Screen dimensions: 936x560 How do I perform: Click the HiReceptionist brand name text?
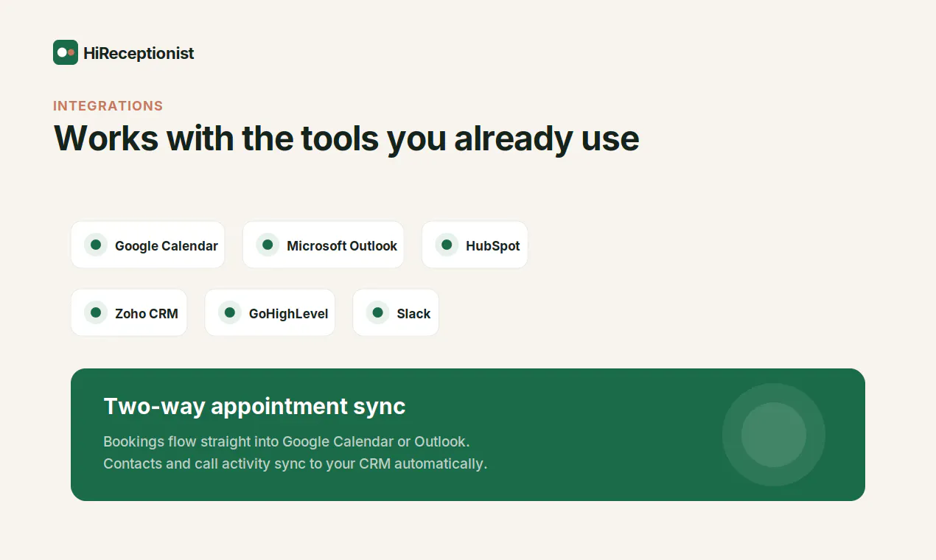tap(139, 53)
